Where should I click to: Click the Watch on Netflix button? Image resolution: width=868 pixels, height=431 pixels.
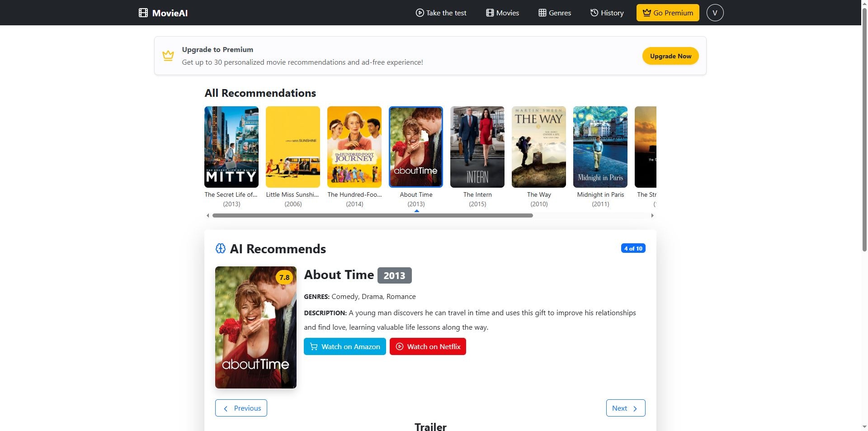coord(428,346)
